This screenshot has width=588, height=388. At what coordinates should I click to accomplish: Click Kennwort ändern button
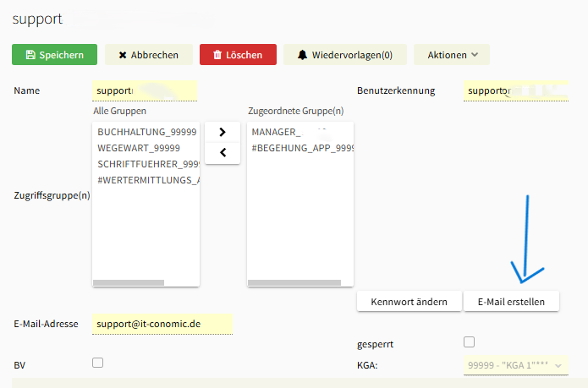pos(409,301)
